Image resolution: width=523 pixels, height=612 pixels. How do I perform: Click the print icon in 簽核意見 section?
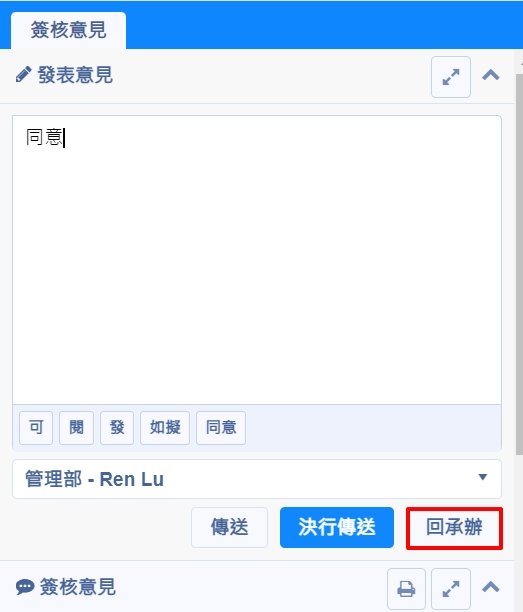406,589
